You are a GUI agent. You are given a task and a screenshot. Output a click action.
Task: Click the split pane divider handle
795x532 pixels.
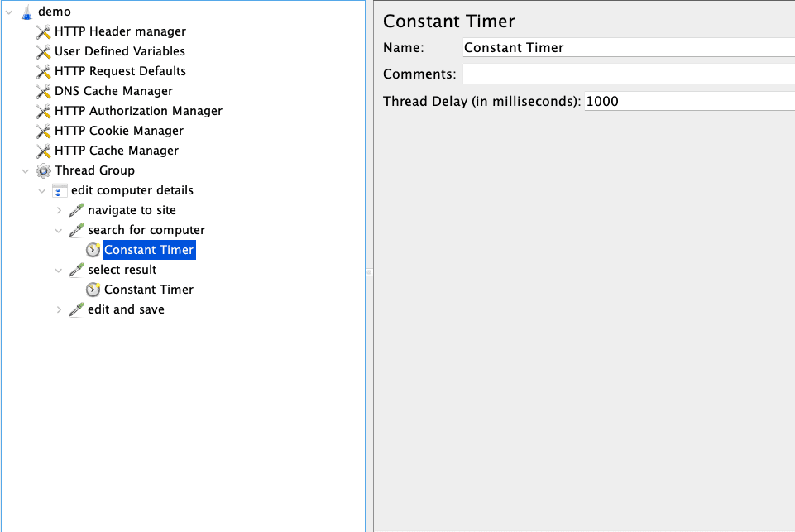(x=369, y=272)
